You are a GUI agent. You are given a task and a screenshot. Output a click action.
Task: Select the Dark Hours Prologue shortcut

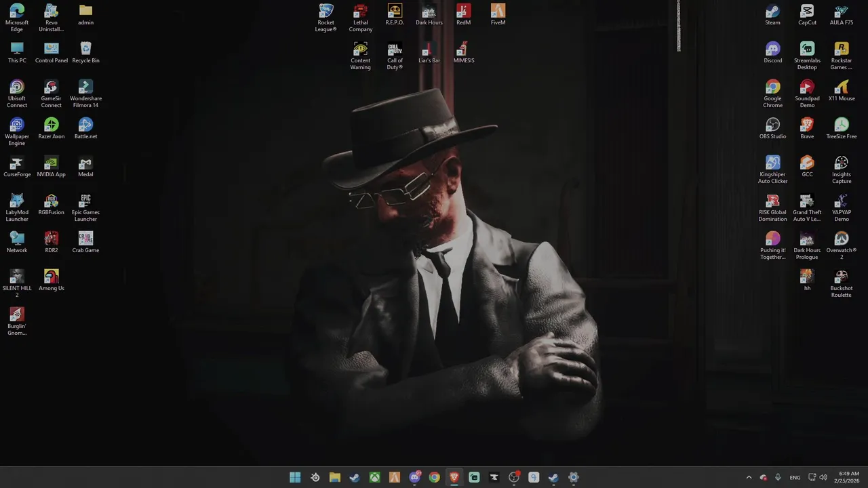807,245
